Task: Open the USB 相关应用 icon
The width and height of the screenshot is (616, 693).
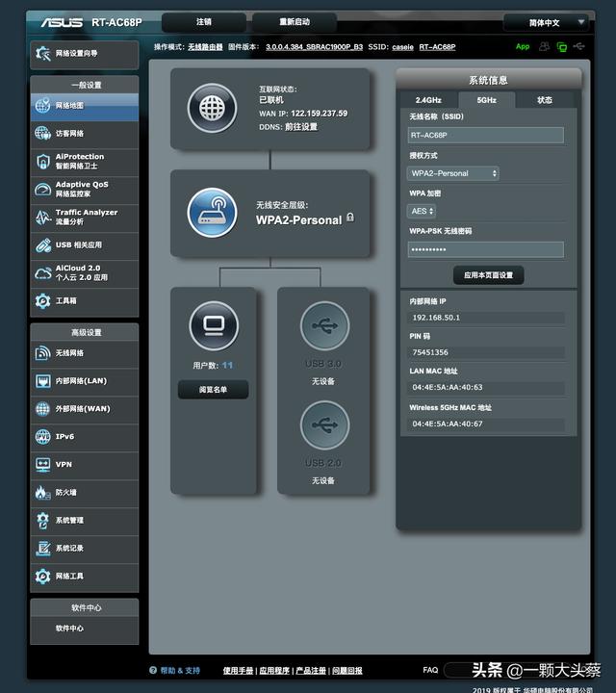Action: [43, 245]
